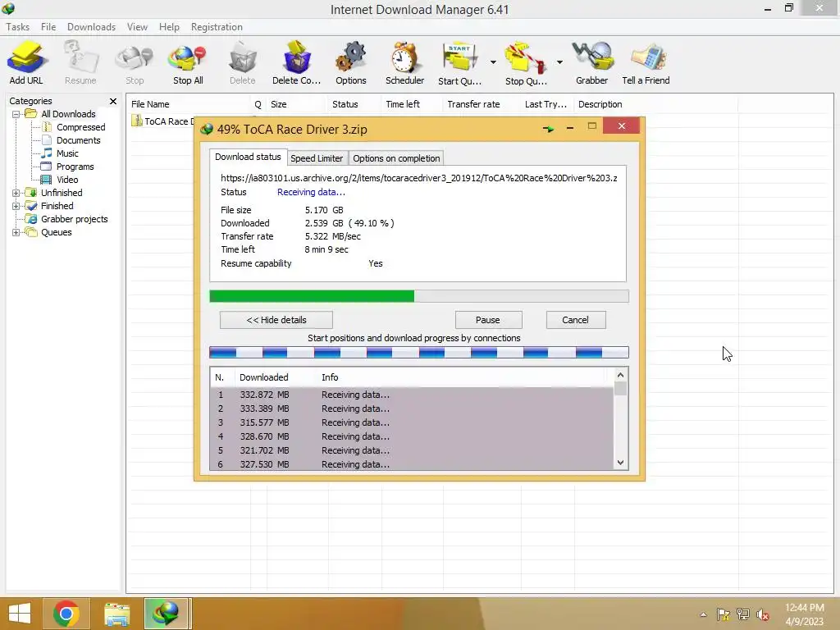This screenshot has width=840, height=630.
Task: Pause the ToCA Race Driver download
Action: coord(488,320)
